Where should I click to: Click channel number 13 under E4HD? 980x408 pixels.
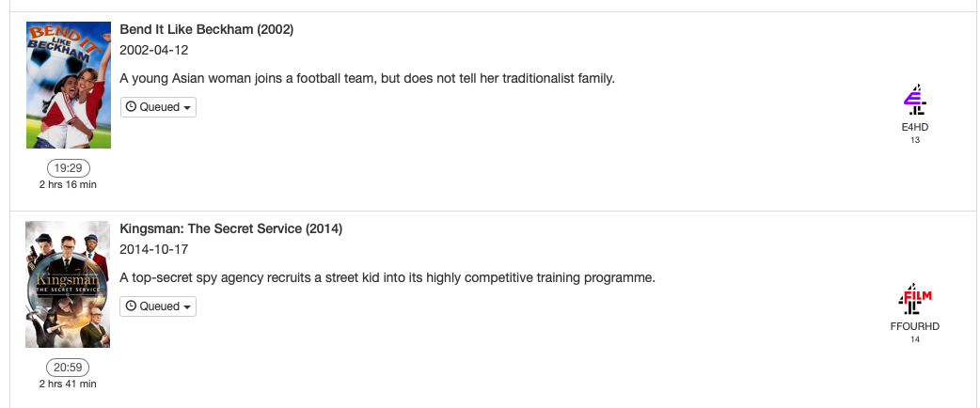915,140
